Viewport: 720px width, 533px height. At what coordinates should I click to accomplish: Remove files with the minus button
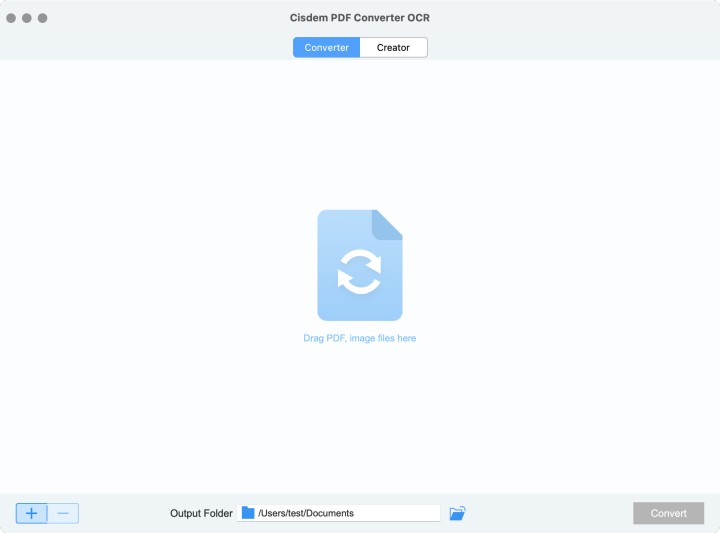(x=63, y=513)
